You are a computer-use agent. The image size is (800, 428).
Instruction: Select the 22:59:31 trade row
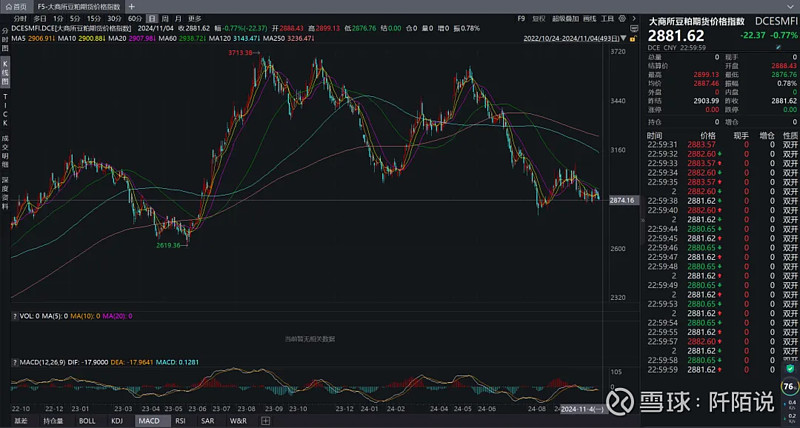click(722, 145)
